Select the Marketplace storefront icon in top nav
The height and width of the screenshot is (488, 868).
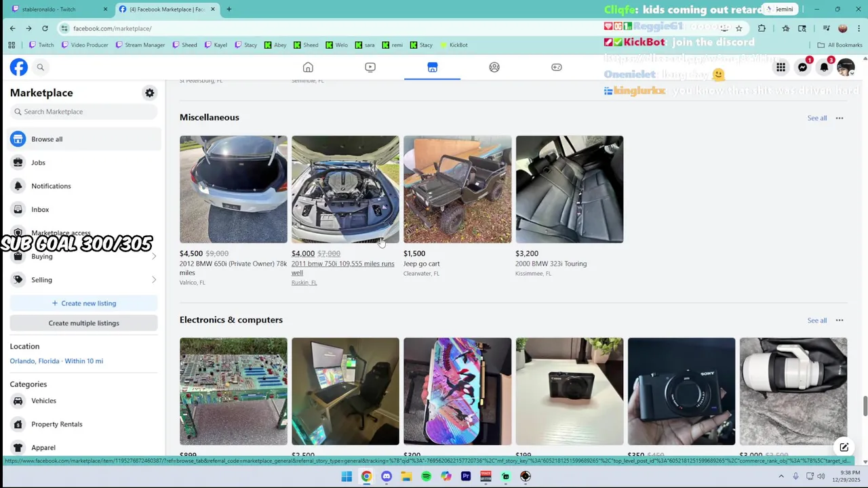point(432,67)
